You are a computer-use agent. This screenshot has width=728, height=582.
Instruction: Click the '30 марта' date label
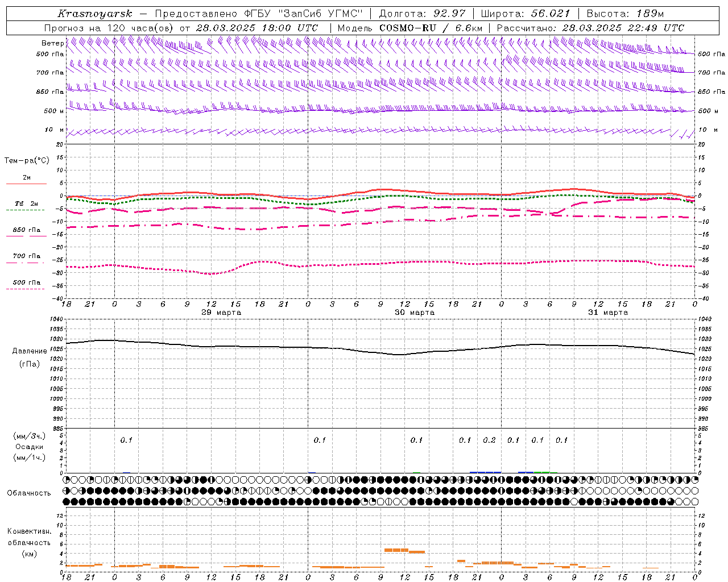415,313
